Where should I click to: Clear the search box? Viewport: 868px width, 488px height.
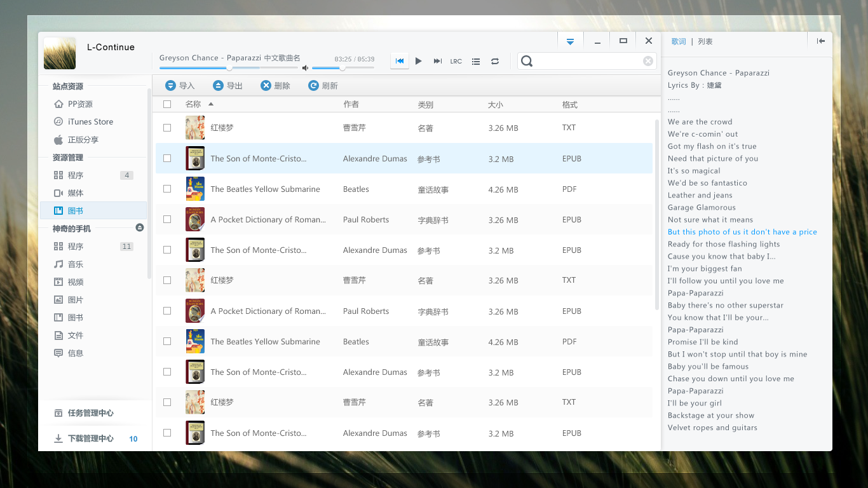tap(648, 61)
